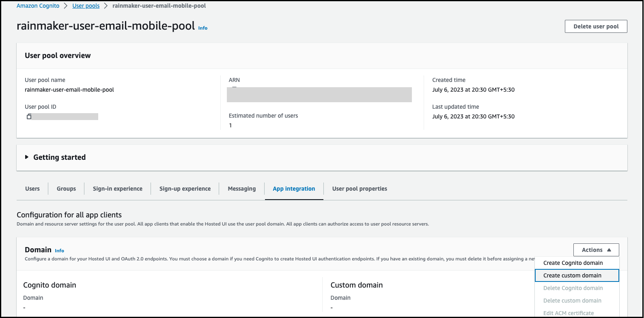Copy the User pool ID with the copy icon
The image size is (644, 318).
(29, 117)
